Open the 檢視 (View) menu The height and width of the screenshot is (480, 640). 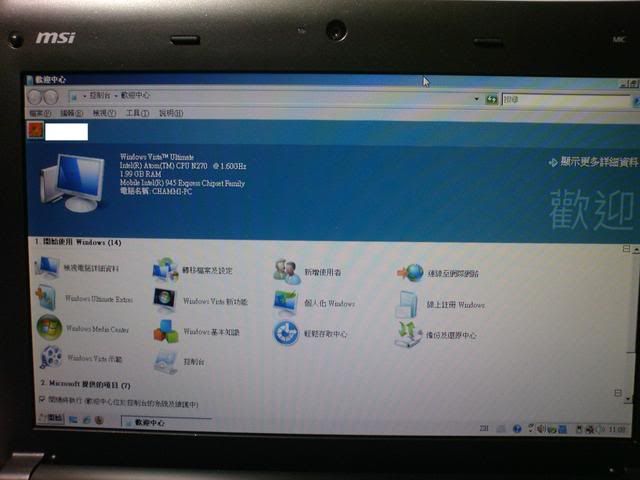pyautogui.click(x=104, y=113)
